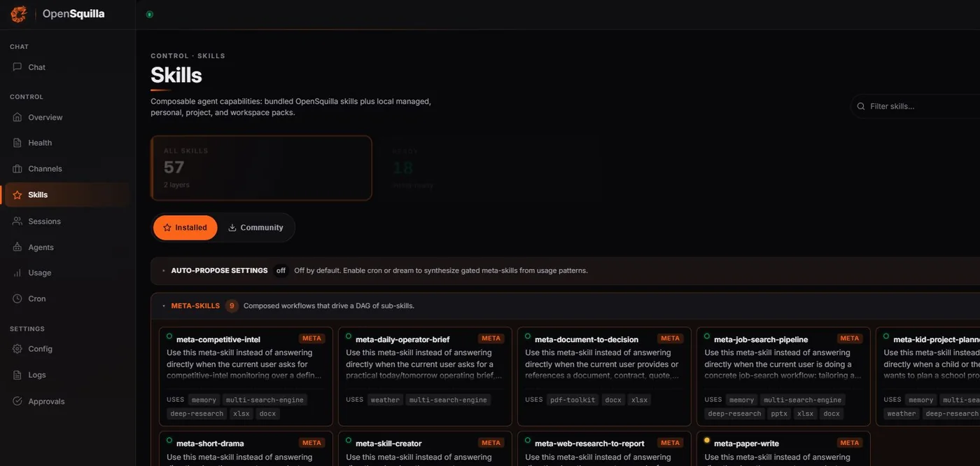The width and height of the screenshot is (980, 466).
Task: Click the Overview home icon
Action: tap(17, 117)
